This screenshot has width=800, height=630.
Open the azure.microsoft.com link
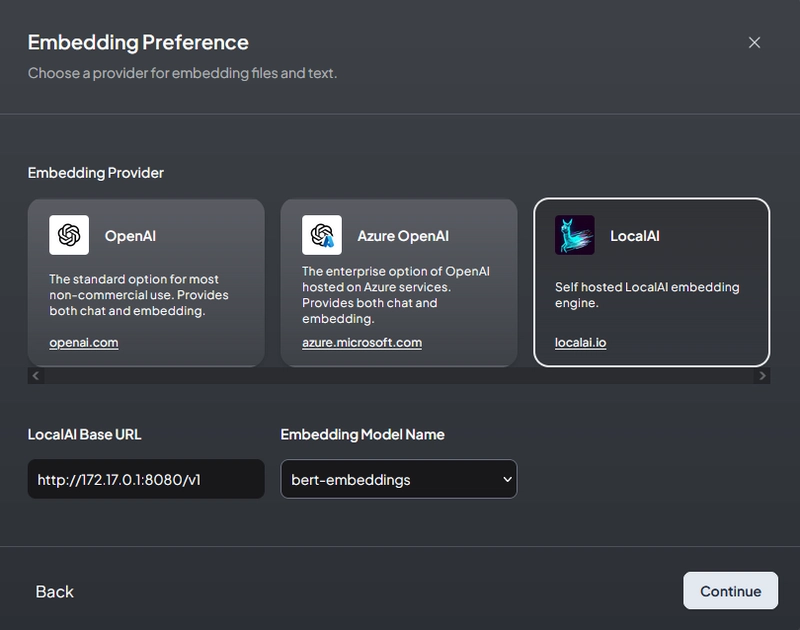point(362,342)
